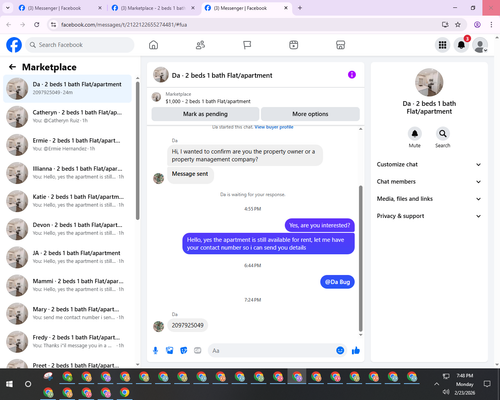Attach a photo file icon

pos(170,350)
